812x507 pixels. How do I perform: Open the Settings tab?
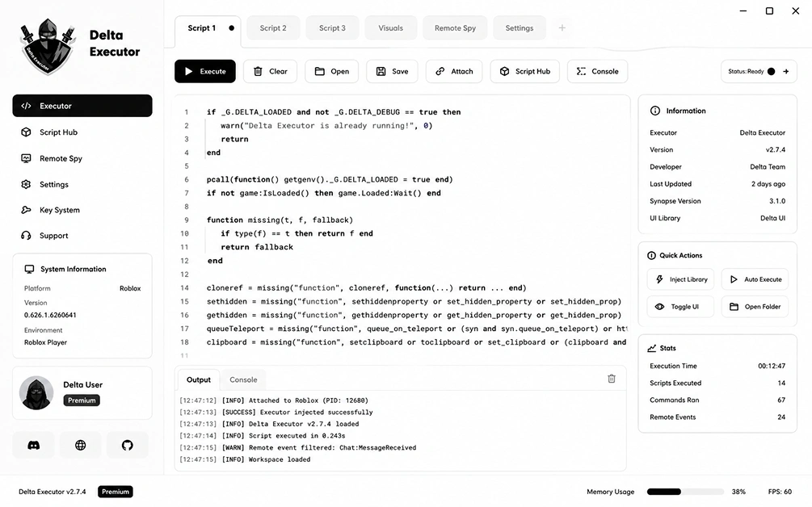tap(520, 28)
